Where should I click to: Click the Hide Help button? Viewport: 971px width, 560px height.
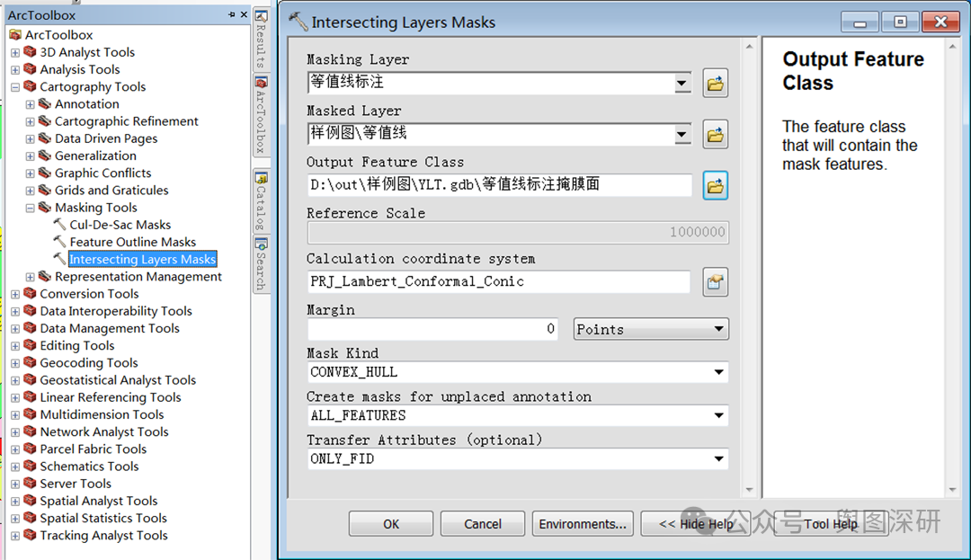pos(695,524)
